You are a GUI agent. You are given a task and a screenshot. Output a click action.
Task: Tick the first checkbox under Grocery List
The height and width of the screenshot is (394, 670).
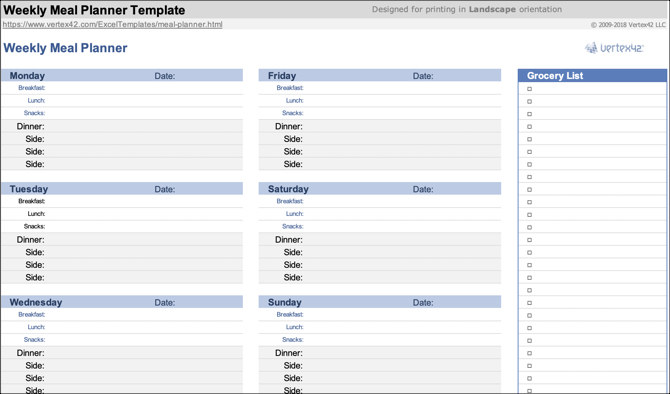(x=529, y=89)
